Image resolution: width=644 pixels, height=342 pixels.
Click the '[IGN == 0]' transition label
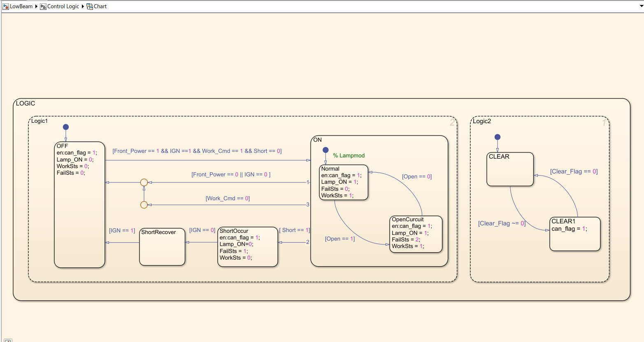[202, 230]
